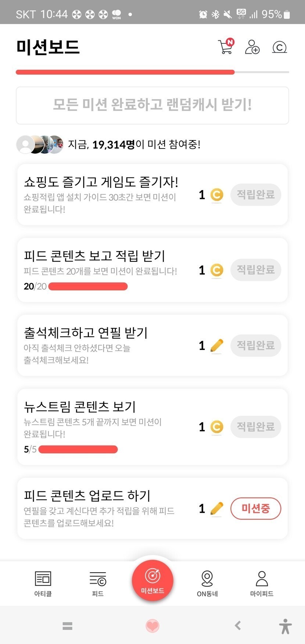
Task: Open recent apps via navigation bar
Action: pyautogui.click(x=67, y=626)
